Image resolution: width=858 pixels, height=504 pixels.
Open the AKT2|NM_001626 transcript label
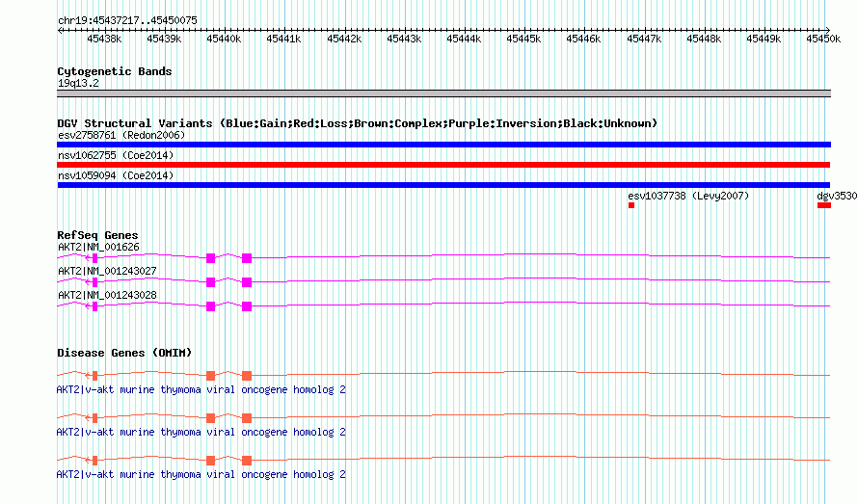tap(98, 247)
